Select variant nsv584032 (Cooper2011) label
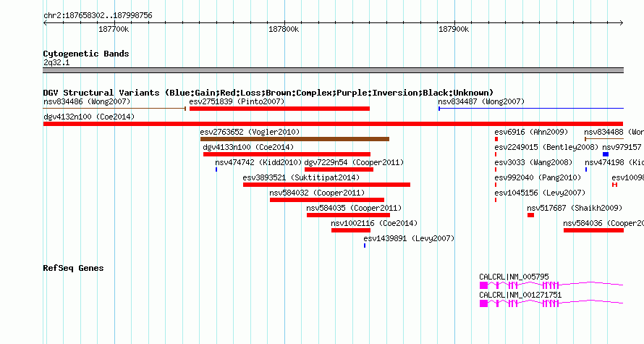Viewport: 644px width, 344px height. 317,193
